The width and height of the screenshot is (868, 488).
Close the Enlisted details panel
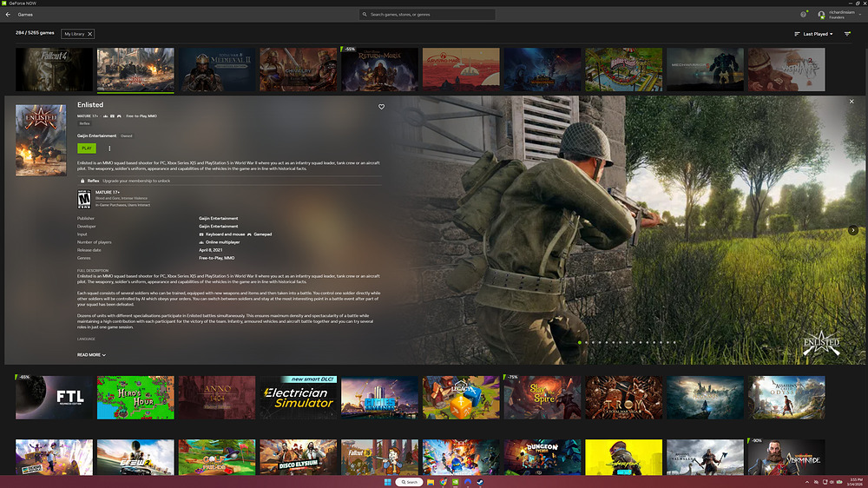click(x=852, y=102)
